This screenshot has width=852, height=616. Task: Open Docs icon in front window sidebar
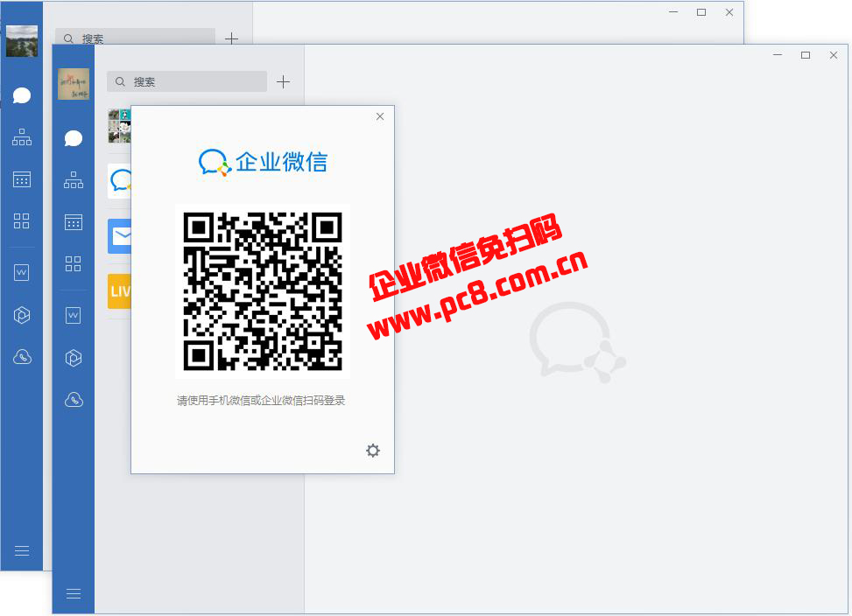(74, 315)
